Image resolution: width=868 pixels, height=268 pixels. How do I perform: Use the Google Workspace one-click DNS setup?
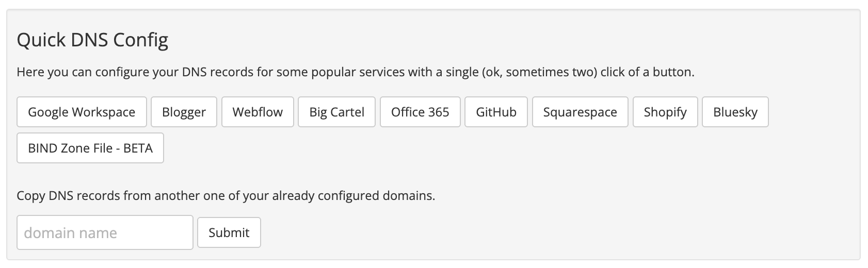[x=82, y=112]
